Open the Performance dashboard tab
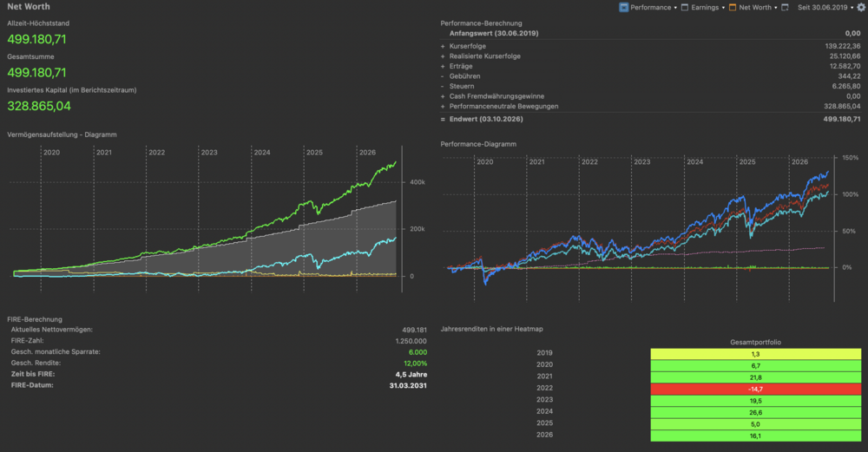868x452 pixels. pyautogui.click(x=645, y=7)
